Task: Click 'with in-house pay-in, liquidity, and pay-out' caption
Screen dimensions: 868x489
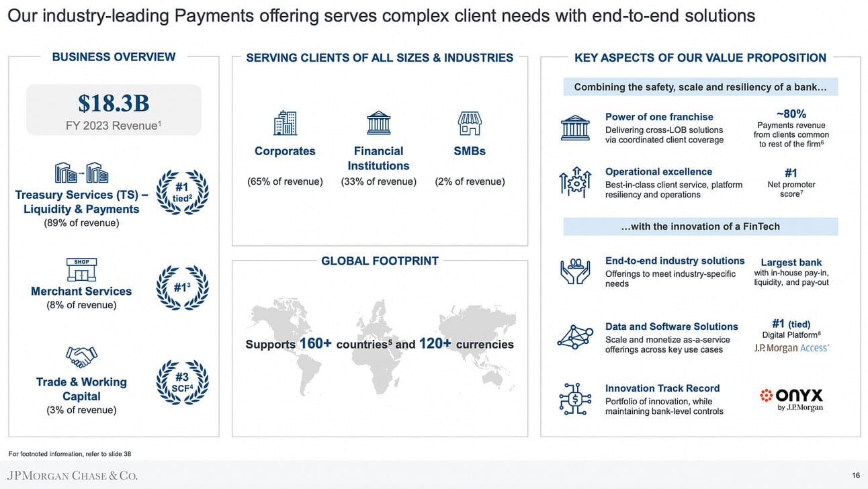Action: (791, 277)
